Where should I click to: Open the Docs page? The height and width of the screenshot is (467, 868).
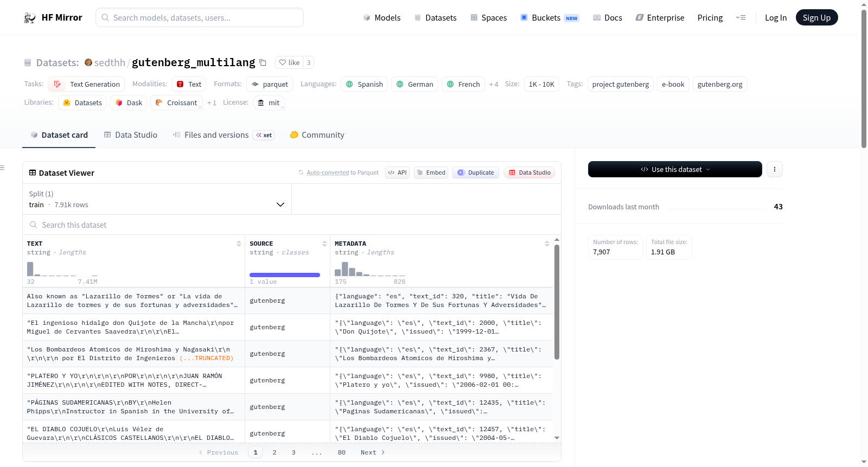coord(608,18)
